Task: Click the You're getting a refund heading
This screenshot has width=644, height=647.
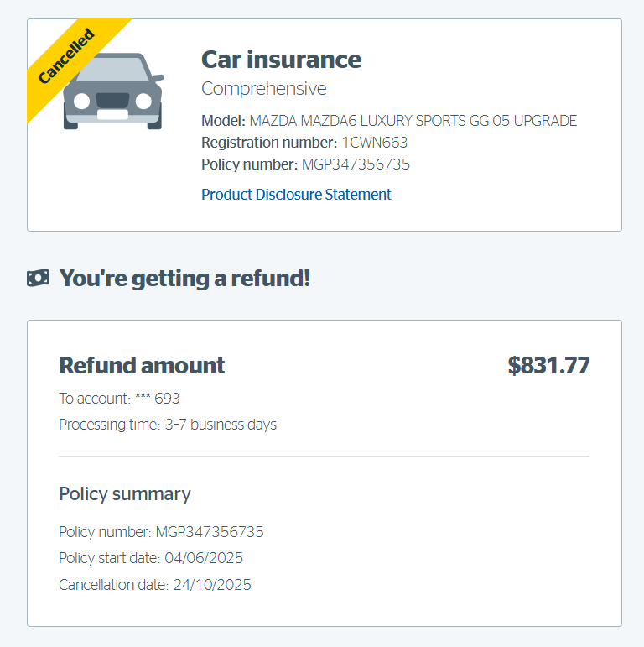Action: [x=184, y=278]
